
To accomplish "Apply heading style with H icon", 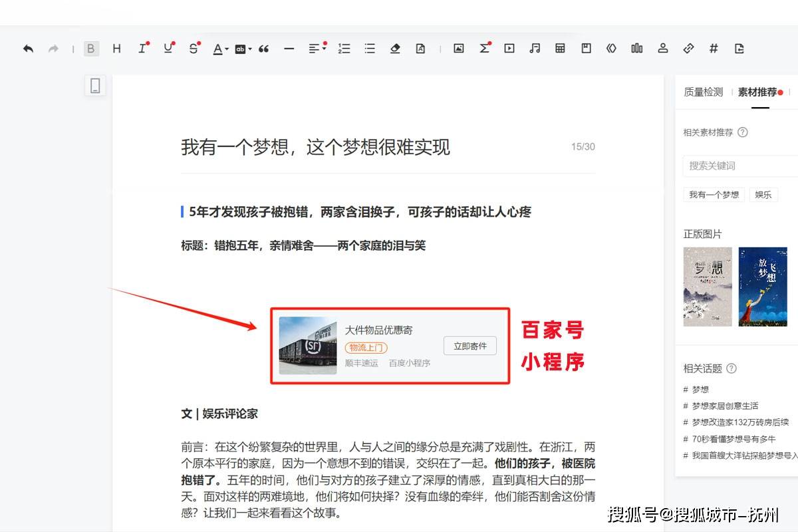I will tap(116, 49).
